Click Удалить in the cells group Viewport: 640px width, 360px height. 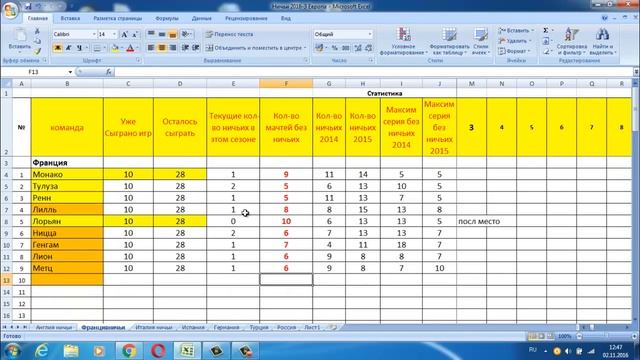coord(515,41)
